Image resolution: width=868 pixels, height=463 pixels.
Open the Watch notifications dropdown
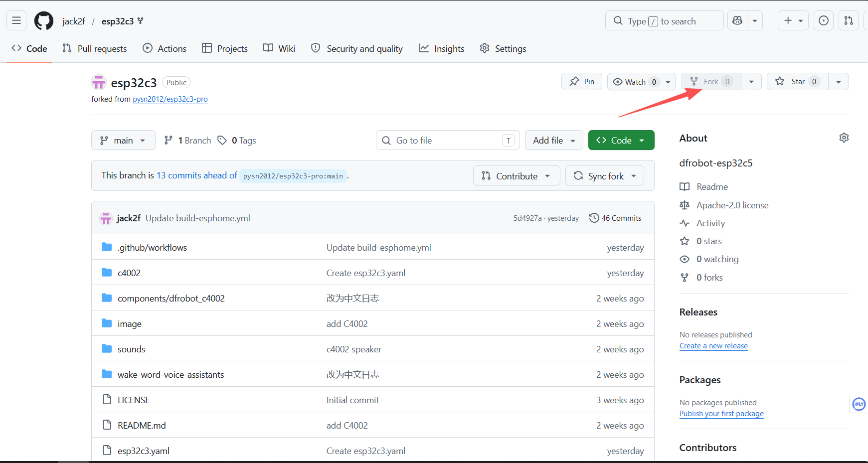642,81
